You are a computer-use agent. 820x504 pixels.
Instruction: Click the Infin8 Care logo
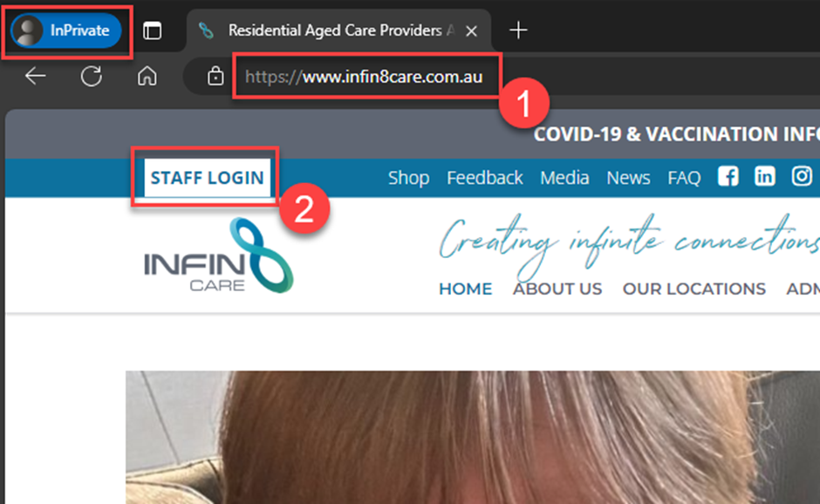point(218,256)
